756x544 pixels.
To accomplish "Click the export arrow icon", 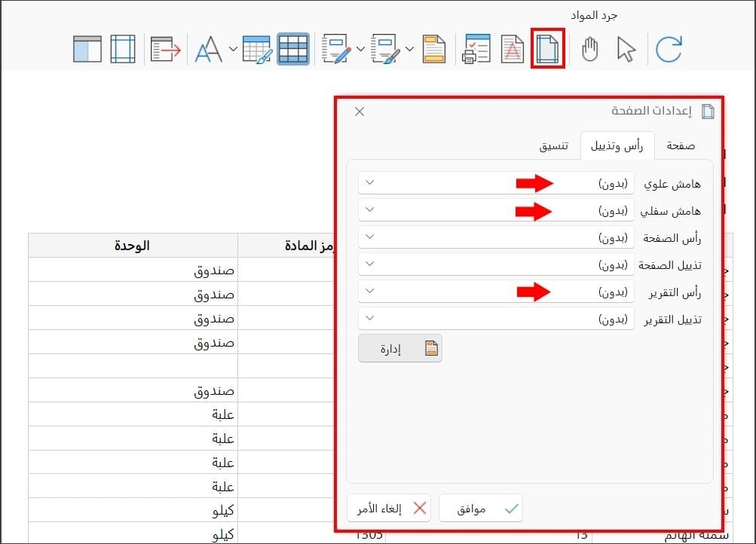I will click(x=165, y=49).
